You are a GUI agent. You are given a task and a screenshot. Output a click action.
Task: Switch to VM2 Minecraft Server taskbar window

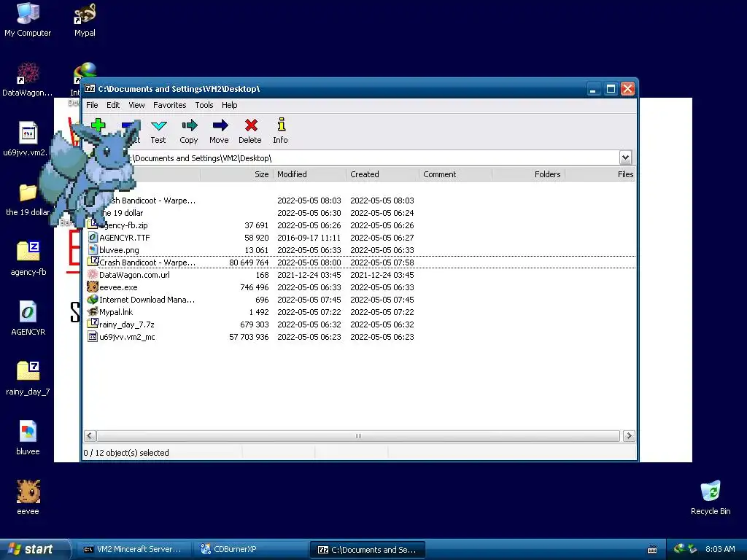(x=133, y=550)
